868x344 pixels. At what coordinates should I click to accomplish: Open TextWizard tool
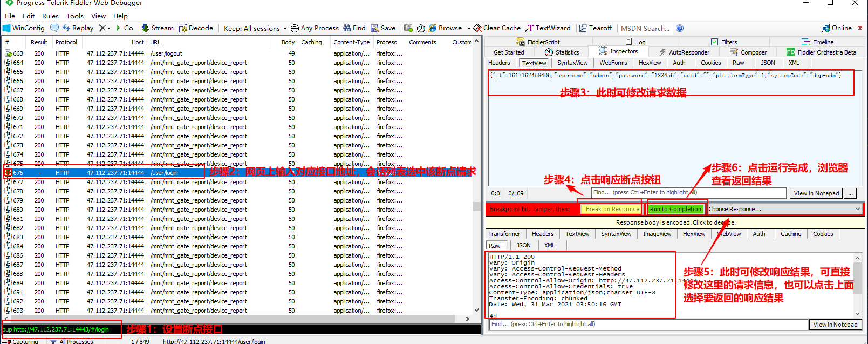point(548,28)
